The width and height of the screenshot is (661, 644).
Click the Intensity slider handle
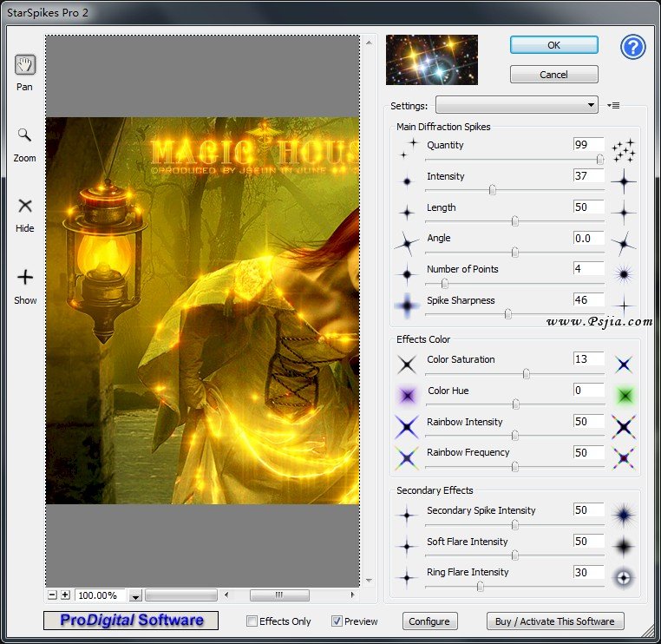(493, 190)
